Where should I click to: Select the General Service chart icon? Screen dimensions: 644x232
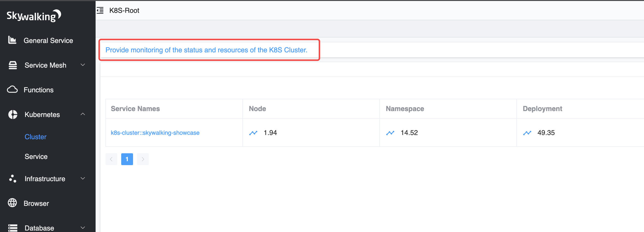(x=12, y=40)
